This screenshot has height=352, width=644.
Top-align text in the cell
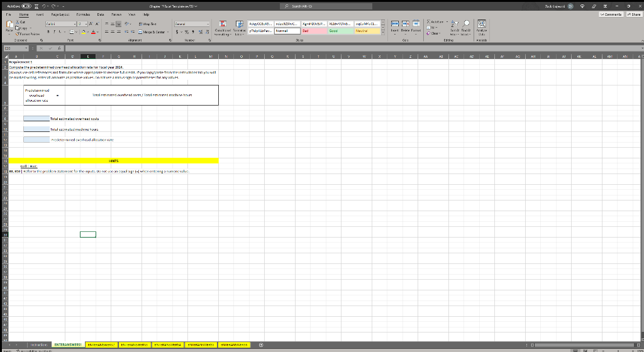(107, 24)
